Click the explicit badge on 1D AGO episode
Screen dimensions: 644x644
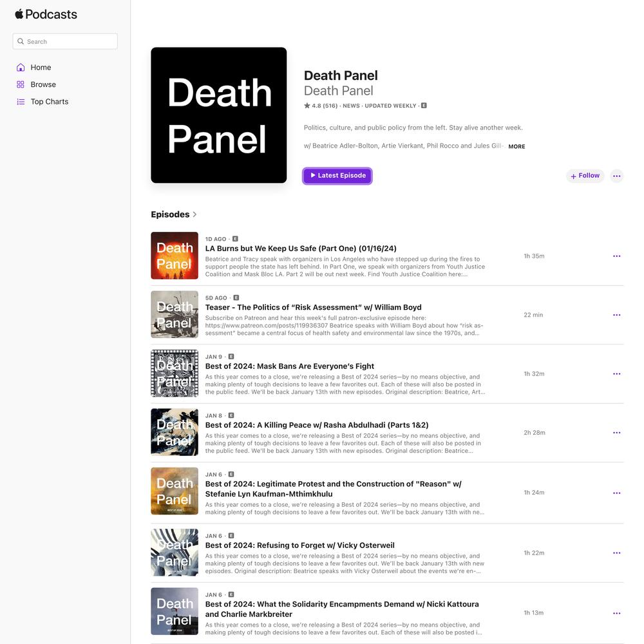[235, 239]
